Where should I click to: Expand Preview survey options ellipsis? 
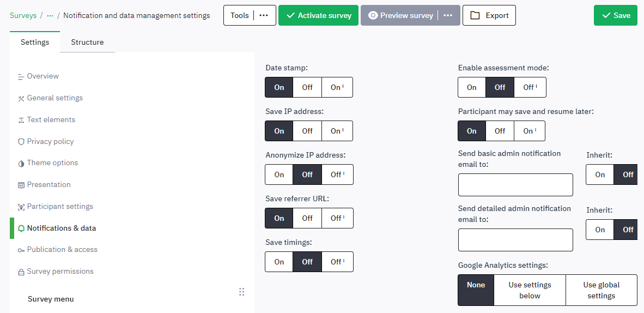(x=448, y=15)
